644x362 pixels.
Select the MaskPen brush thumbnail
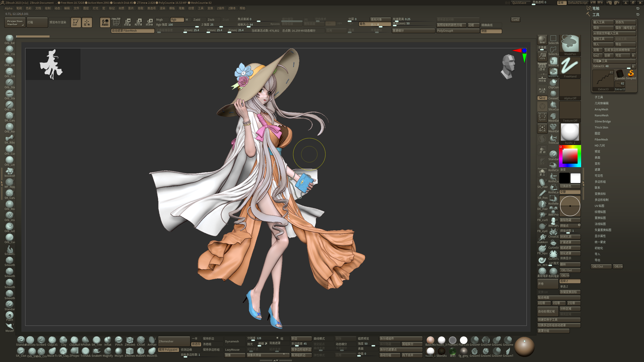point(570,44)
